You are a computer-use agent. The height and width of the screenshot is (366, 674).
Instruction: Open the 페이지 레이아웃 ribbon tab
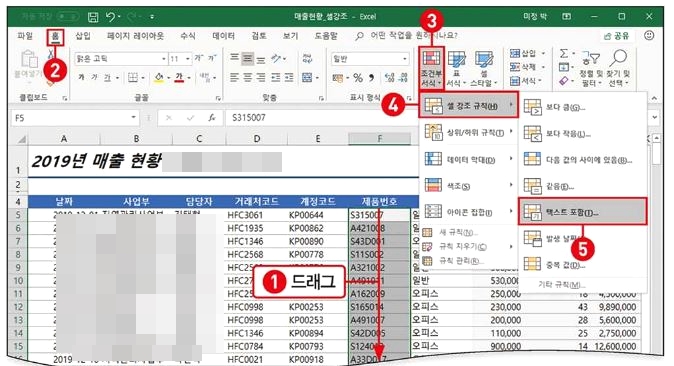[135, 36]
